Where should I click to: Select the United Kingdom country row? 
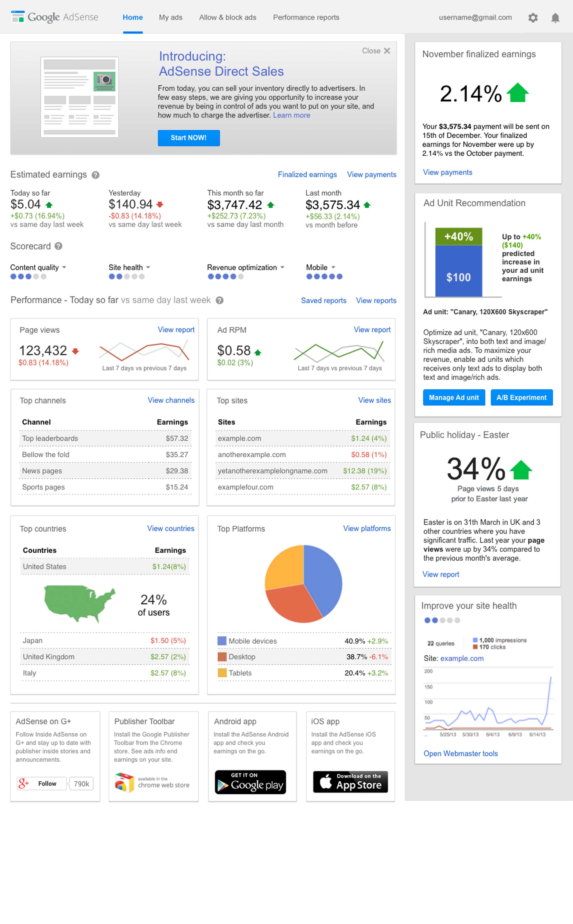point(105,657)
